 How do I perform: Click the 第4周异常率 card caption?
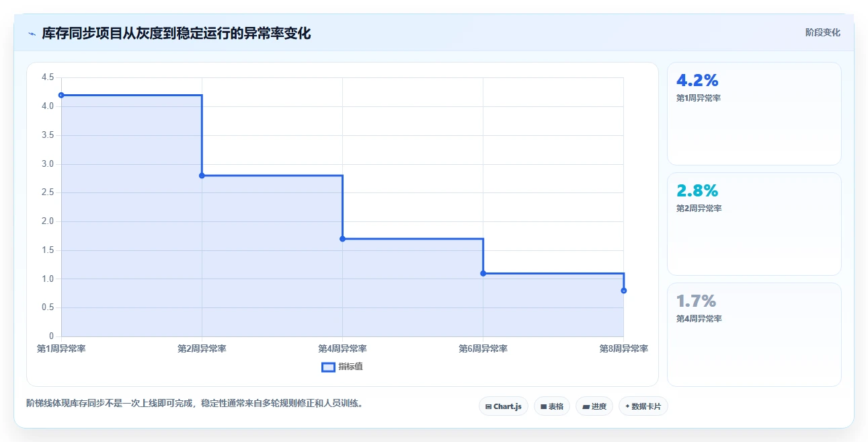699,319
